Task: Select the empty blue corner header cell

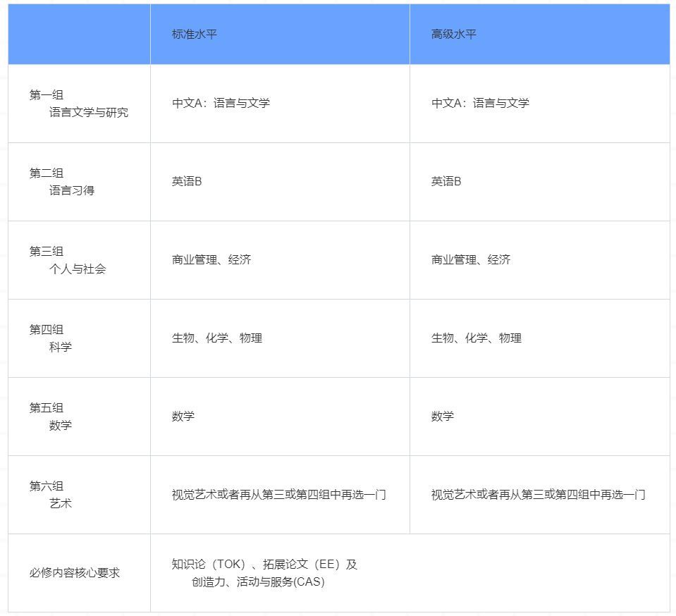Action: click(78, 33)
